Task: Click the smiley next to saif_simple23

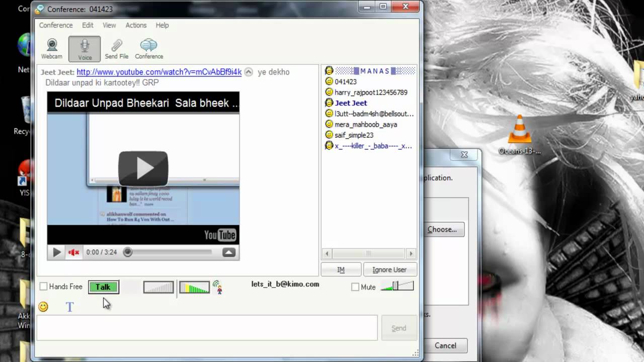Action: tap(329, 135)
